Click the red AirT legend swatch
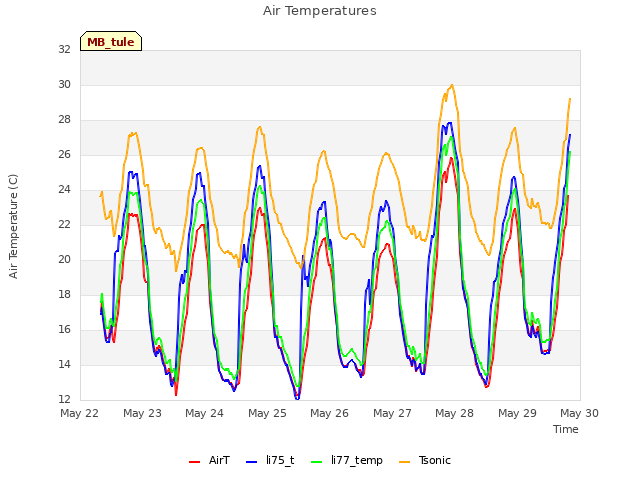640x480 pixels. (195, 462)
